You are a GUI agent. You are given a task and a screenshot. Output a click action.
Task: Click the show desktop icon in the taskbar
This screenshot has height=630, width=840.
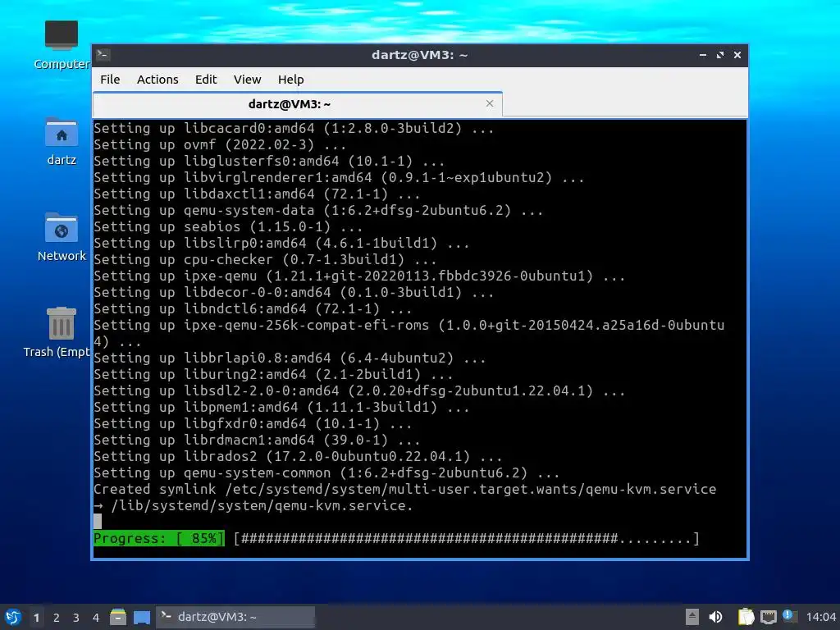click(x=142, y=617)
